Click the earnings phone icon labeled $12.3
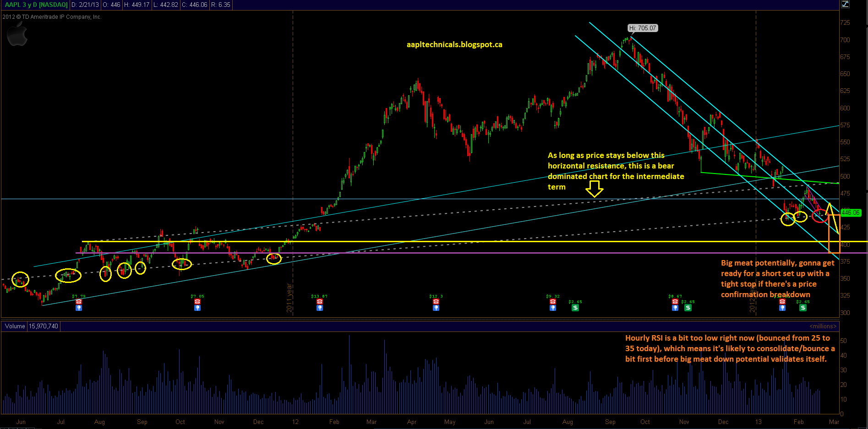The width and height of the screenshot is (868, 429). (x=436, y=302)
